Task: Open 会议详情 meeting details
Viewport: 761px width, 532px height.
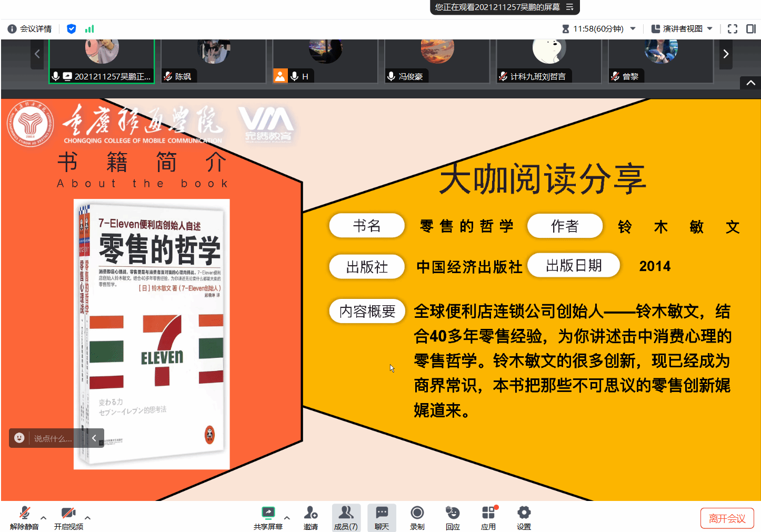Action: coord(30,29)
